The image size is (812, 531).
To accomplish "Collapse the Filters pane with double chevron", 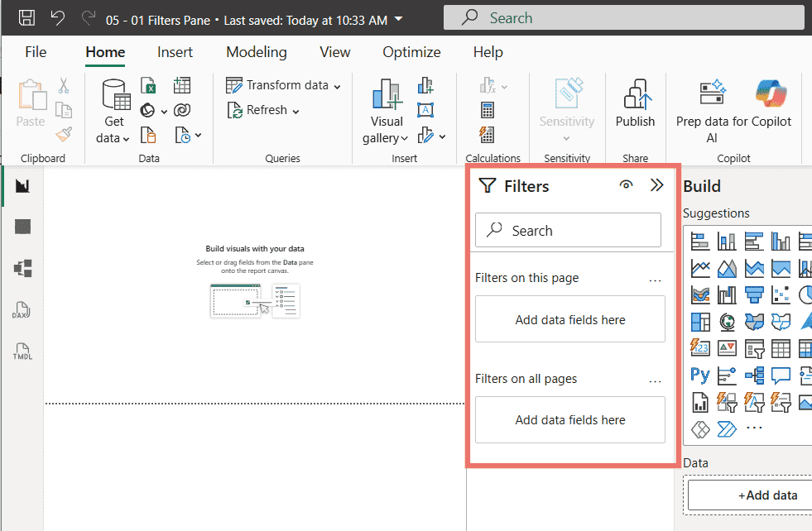I will [x=656, y=184].
